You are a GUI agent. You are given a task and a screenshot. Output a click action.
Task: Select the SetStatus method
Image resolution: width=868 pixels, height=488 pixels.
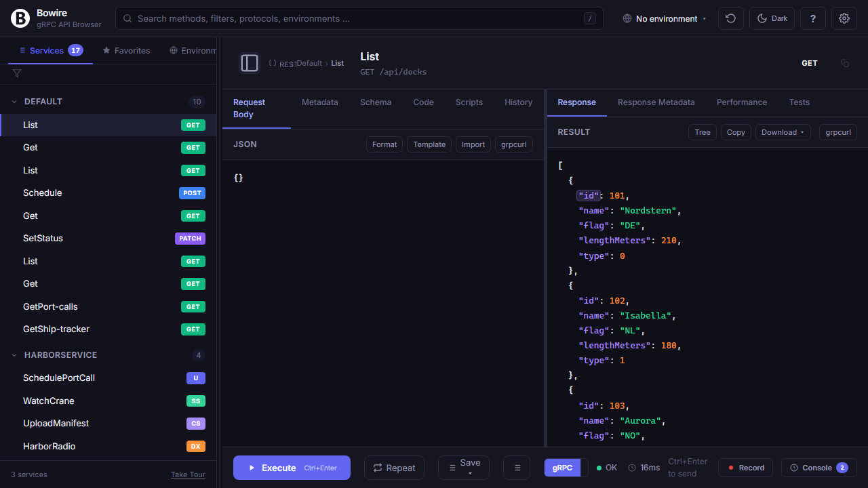click(108, 239)
